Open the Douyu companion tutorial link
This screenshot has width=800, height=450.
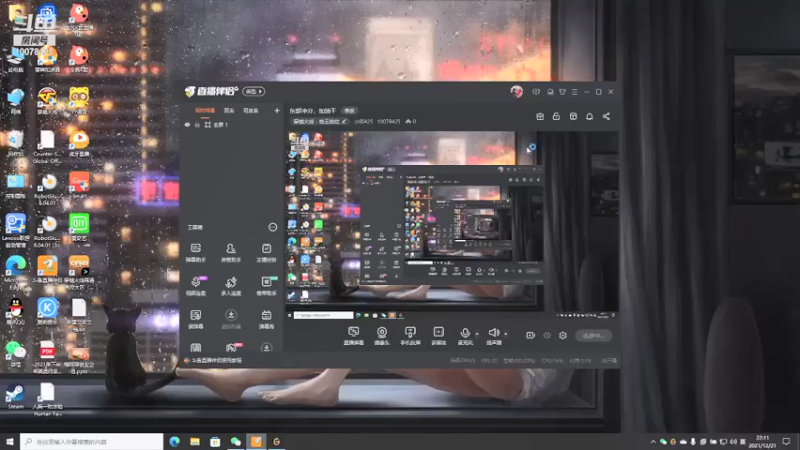click(x=213, y=360)
